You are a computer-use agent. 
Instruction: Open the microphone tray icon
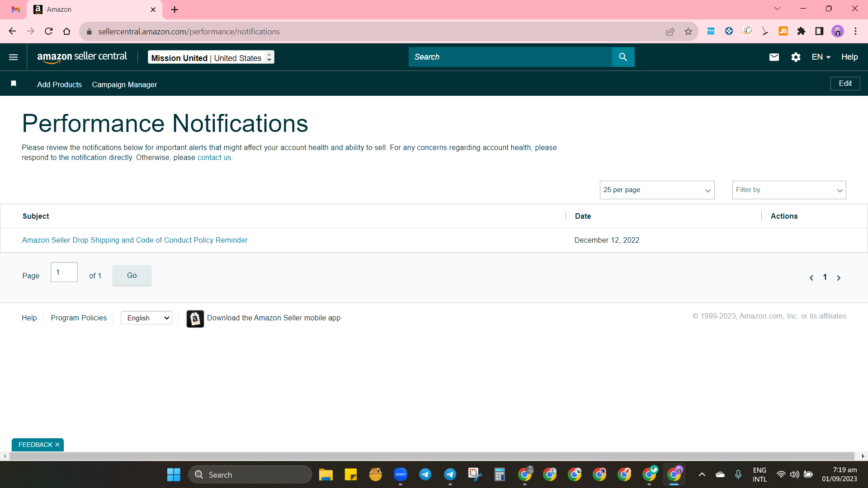[x=738, y=474]
